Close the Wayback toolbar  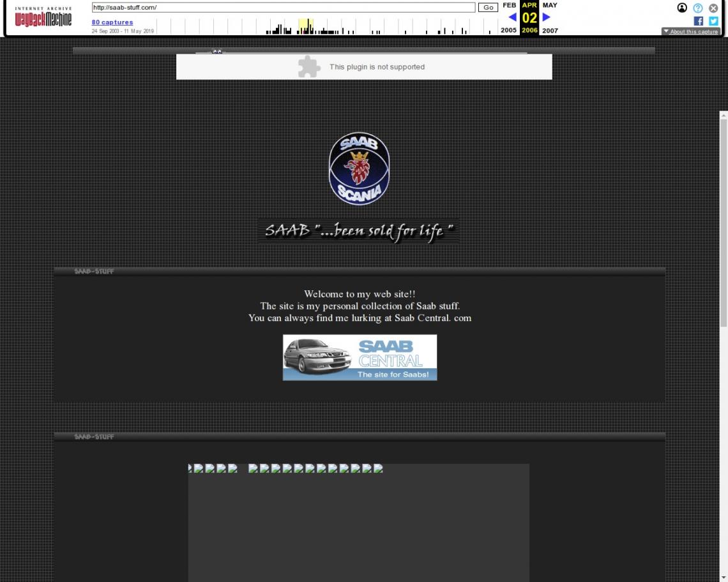point(713,8)
